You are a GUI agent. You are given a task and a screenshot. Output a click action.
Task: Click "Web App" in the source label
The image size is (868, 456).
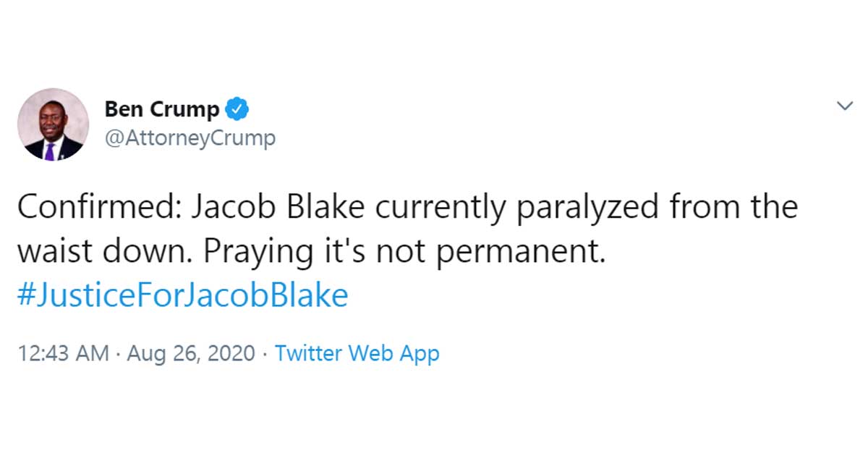[393, 354]
